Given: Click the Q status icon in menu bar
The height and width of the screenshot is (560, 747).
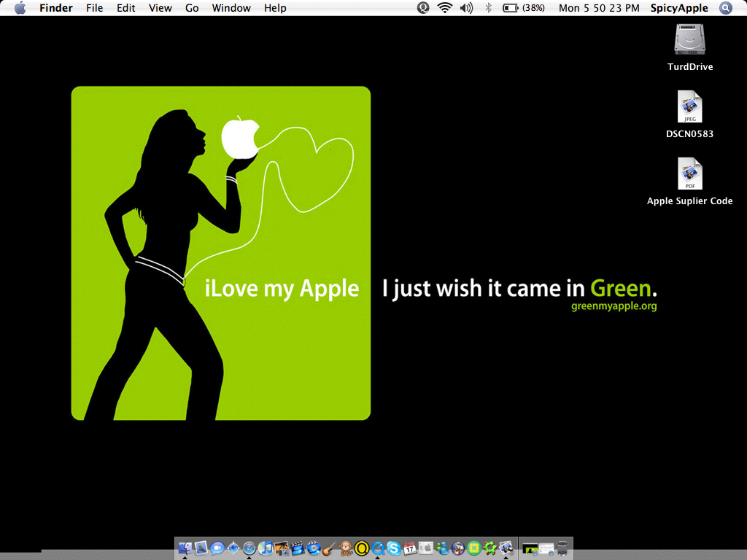Looking at the screenshot, I should tap(422, 7).
